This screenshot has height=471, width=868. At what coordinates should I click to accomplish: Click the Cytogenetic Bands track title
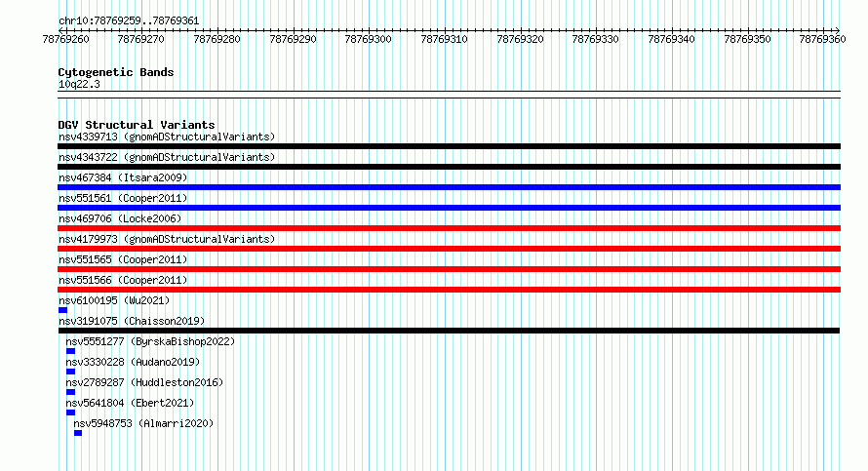click(x=116, y=72)
